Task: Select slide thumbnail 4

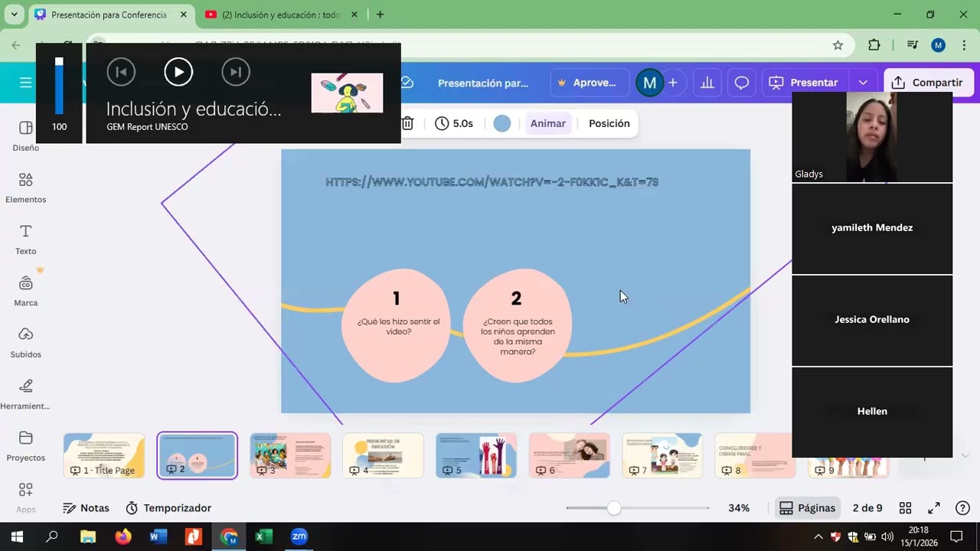Action: pyautogui.click(x=383, y=455)
